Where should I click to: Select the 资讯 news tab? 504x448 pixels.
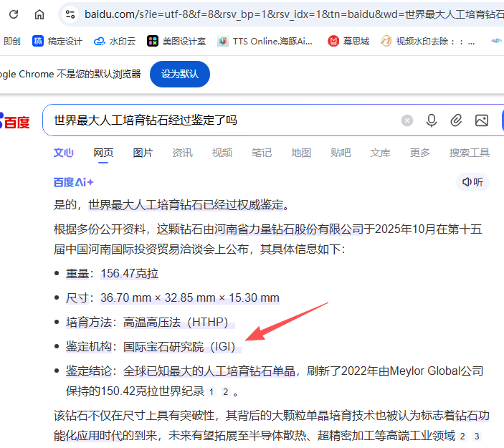[182, 153]
